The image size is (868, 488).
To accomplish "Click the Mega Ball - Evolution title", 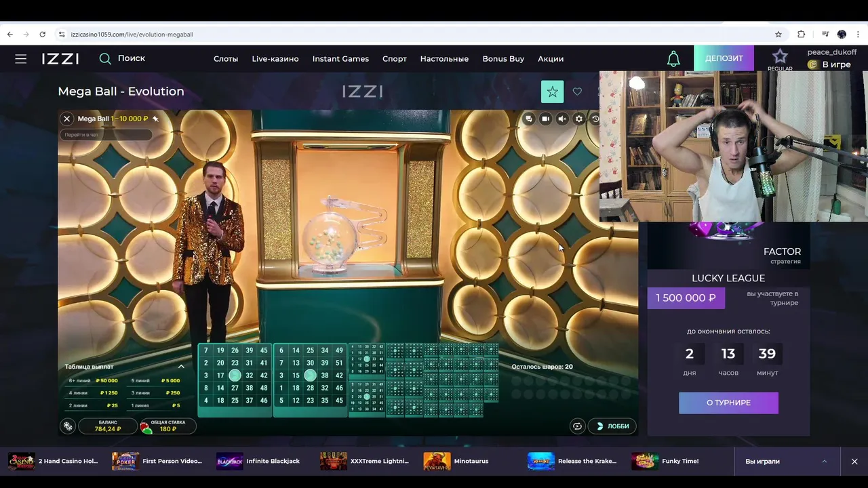I will pos(121,91).
